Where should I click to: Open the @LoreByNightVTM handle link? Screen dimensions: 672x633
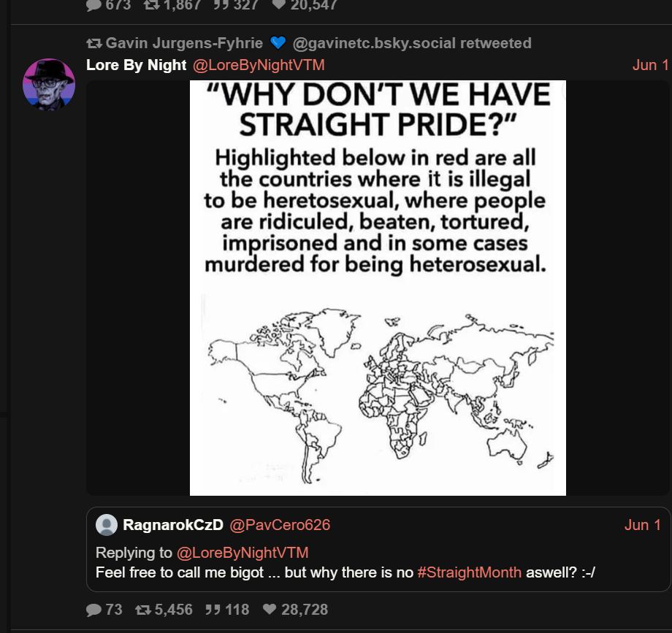[259, 65]
